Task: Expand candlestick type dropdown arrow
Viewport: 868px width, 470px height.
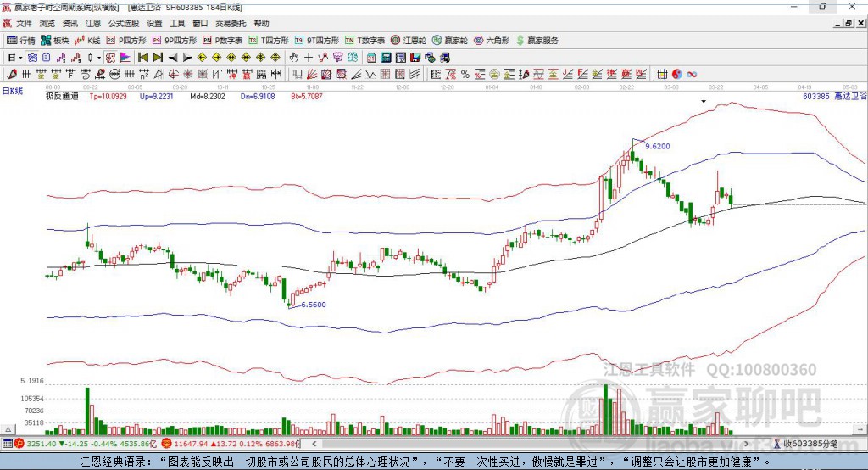Action: pyautogui.click(x=99, y=58)
